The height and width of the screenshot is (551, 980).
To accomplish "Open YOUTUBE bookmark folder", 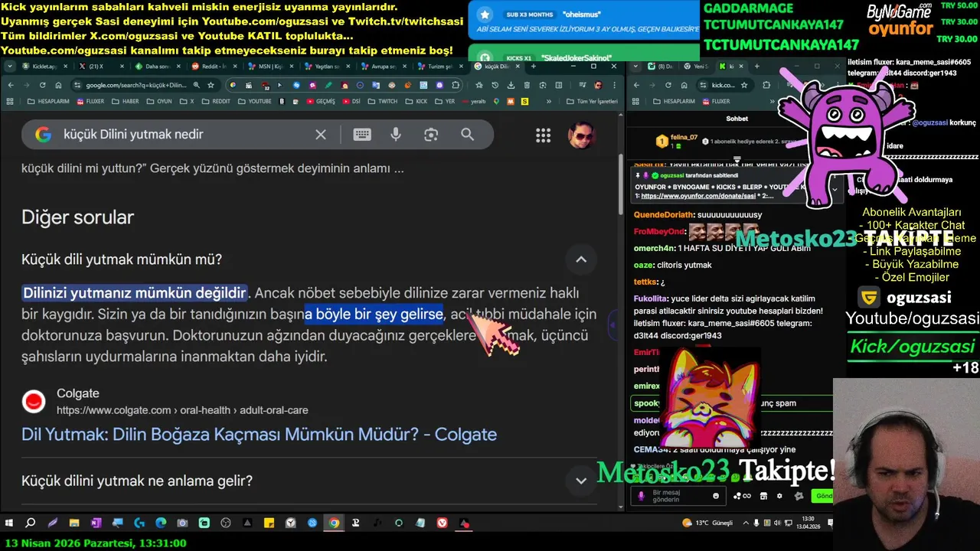I will 253,101.
